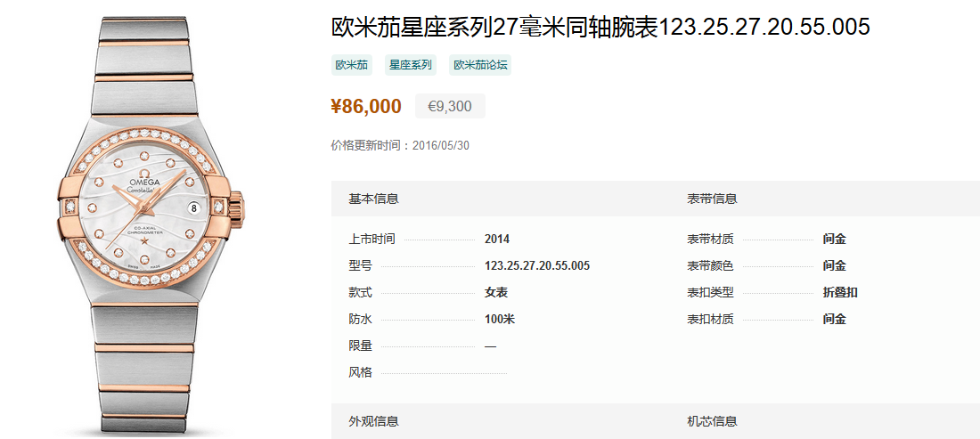Open the 外观信息 section header
The height and width of the screenshot is (439, 980).
tap(374, 421)
